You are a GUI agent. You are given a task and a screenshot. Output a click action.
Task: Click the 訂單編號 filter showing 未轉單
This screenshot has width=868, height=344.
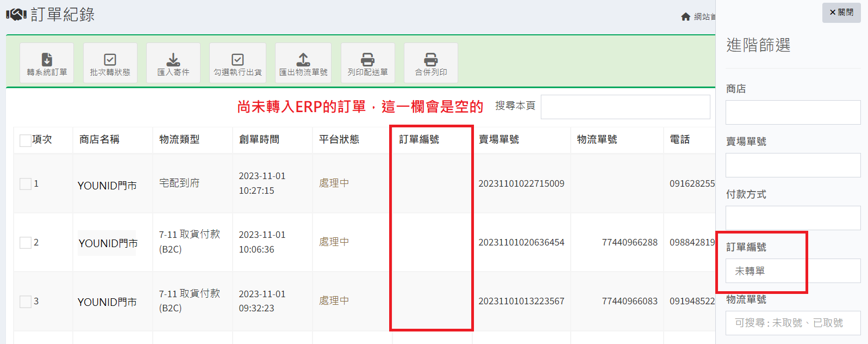click(792, 271)
